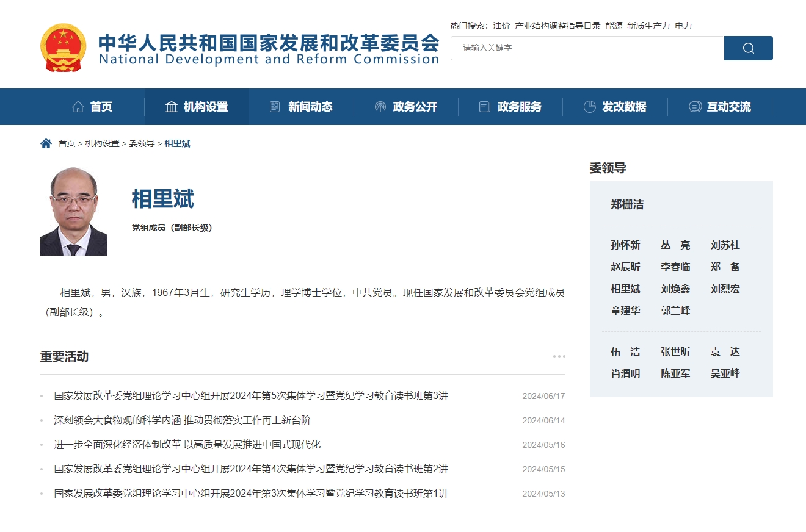Click the newspaper icon beside 新闻动态

coord(275,107)
